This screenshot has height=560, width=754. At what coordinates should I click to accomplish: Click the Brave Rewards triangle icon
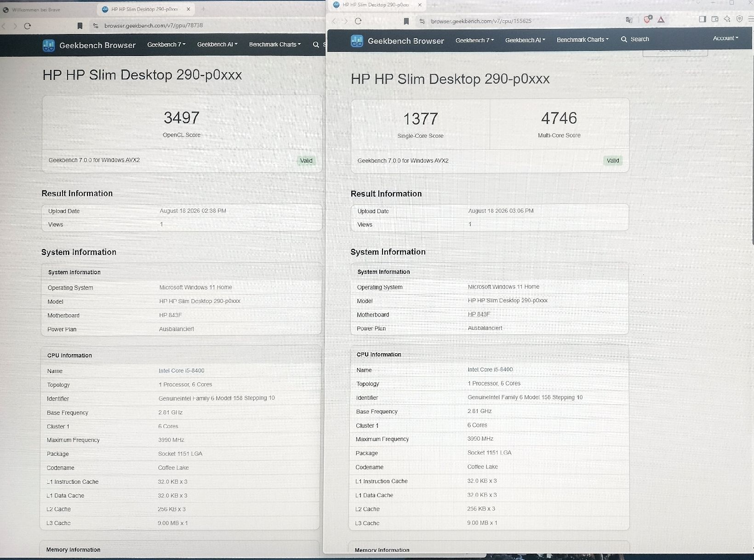(661, 19)
